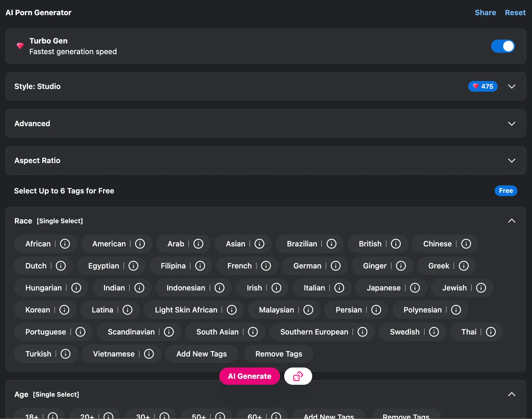Click the info icon next to Ginger
This screenshot has height=419, width=532.
point(401,266)
